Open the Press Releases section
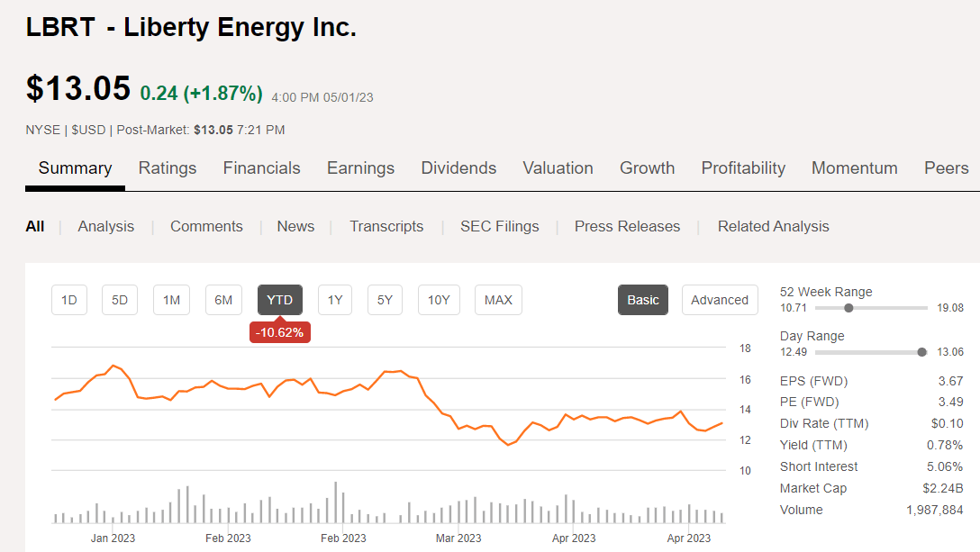 [627, 226]
